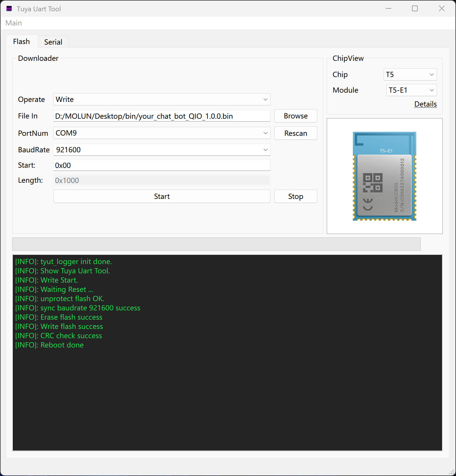Click the flash progress bar
The height and width of the screenshot is (476, 456).
[x=216, y=244]
